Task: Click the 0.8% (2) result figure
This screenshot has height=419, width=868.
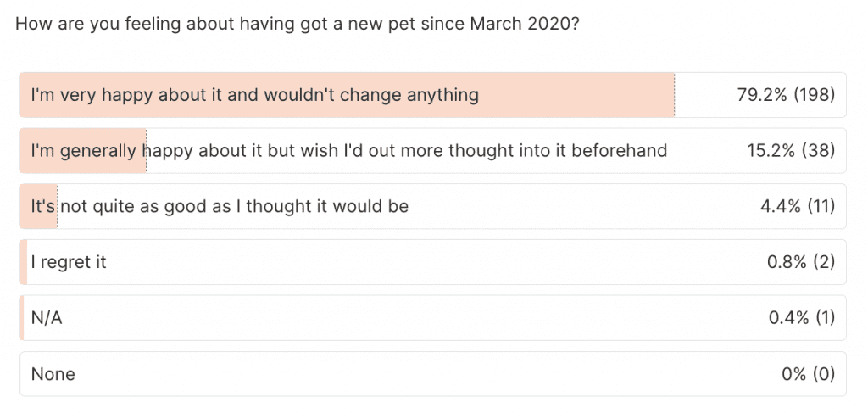Action: (x=801, y=262)
